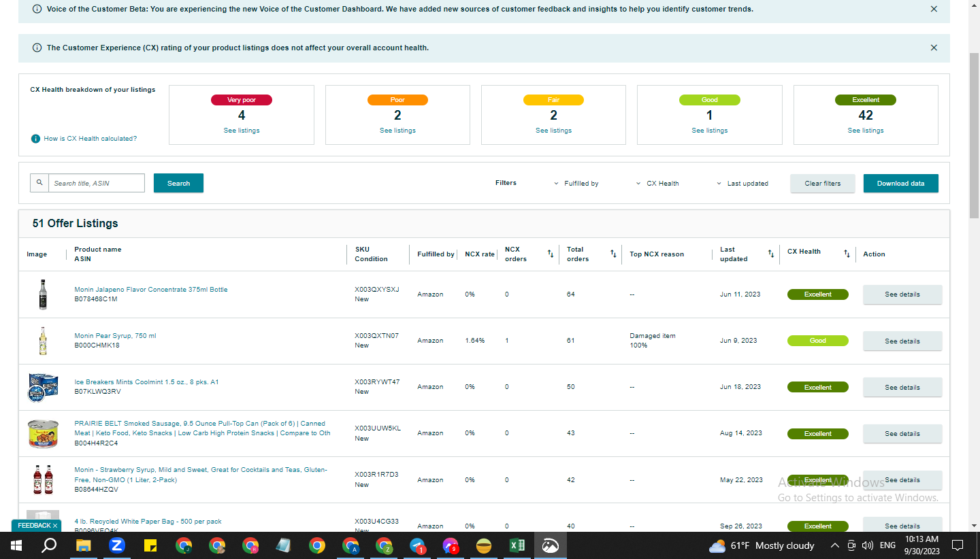See details for Recycled White Paper Bag

point(902,526)
